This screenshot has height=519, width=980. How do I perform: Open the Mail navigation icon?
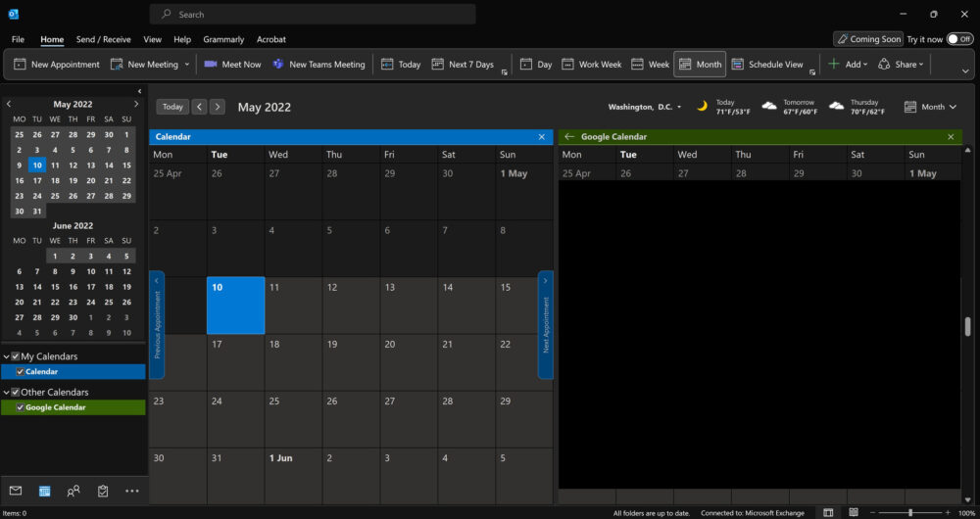(16, 491)
